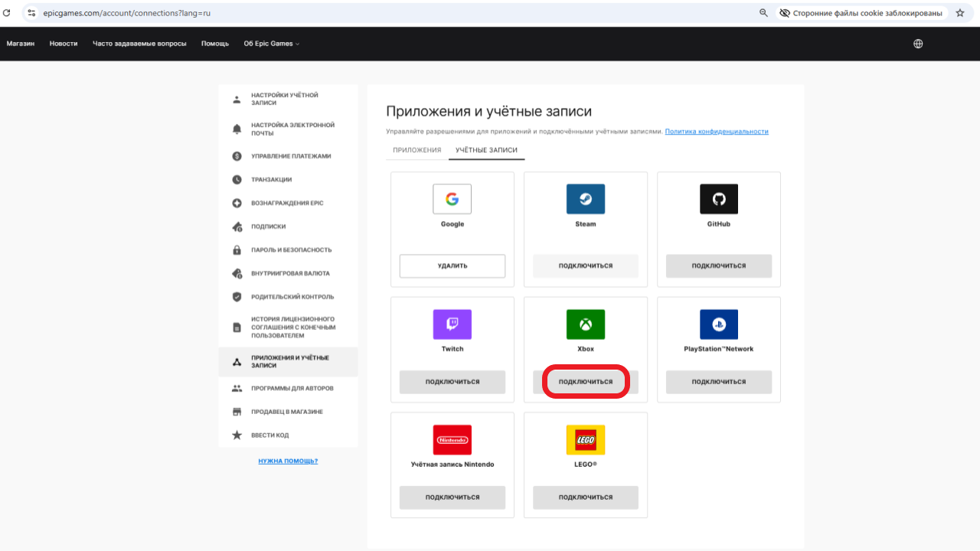980x551 pixels.
Task: Connect the Twitch account
Action: click(452, 382)
